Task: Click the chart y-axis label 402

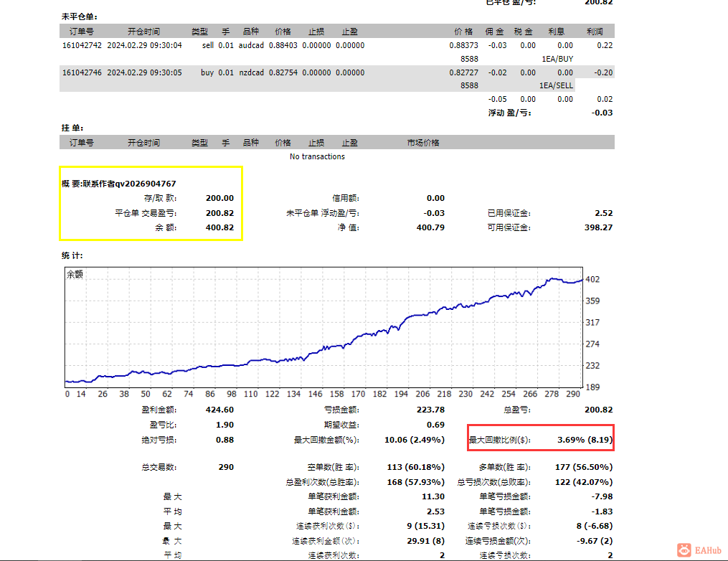Action: click(592, 279)
